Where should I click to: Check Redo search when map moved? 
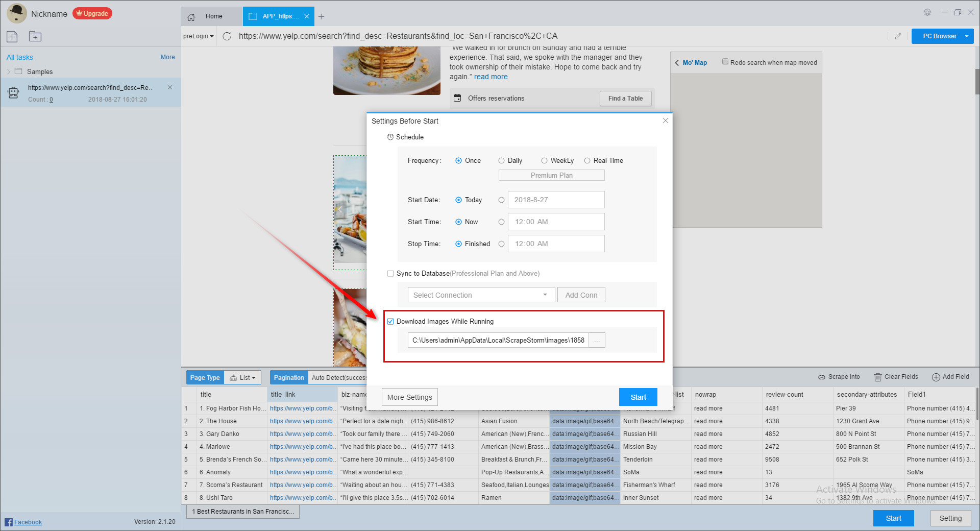pyautogui.click(x=725, y=61)
